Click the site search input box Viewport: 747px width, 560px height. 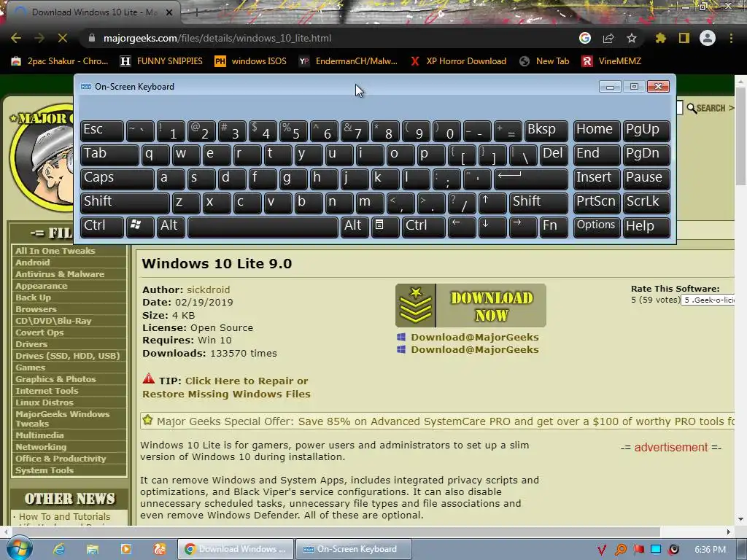tap(680, 108)
